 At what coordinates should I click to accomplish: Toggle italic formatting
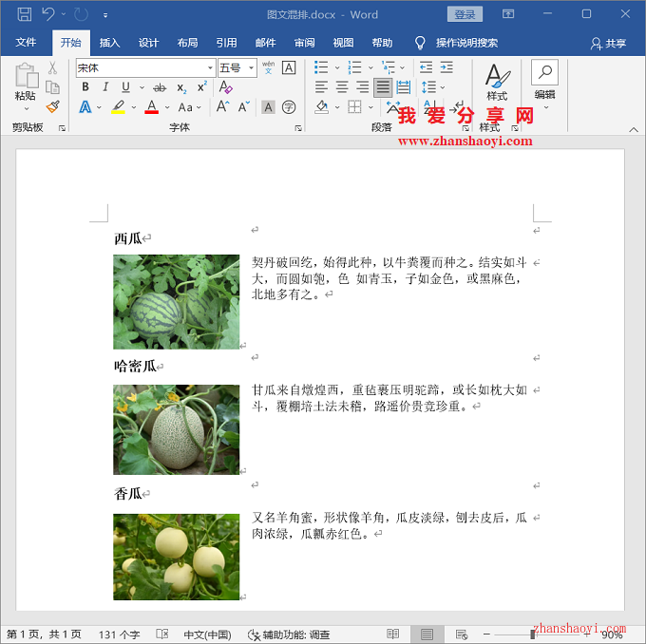click(105, 87)
